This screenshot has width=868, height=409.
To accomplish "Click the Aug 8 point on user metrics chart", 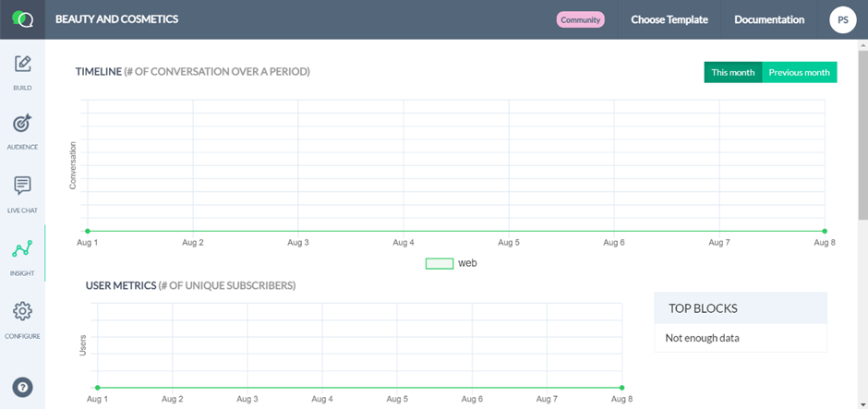I will 621,388.
